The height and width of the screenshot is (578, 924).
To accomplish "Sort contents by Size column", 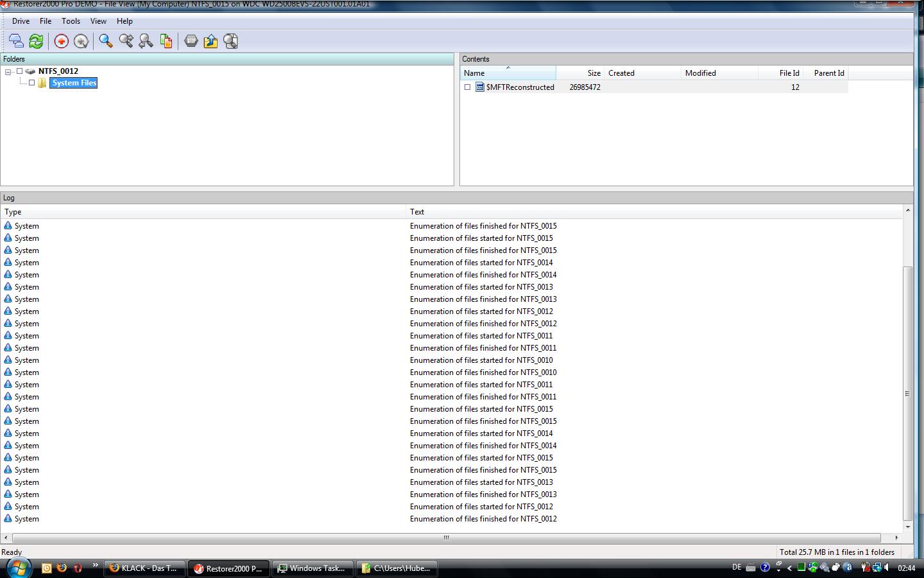I will (x=580, y=73).
